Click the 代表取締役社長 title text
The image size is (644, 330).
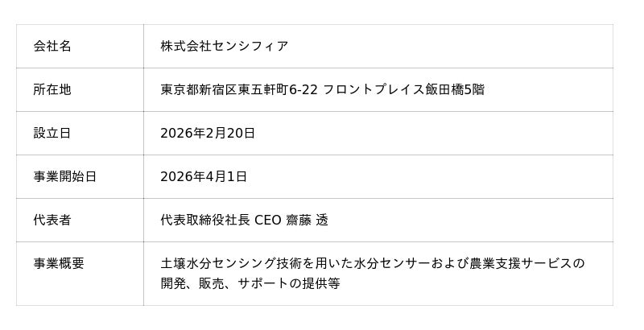point(205,220)
